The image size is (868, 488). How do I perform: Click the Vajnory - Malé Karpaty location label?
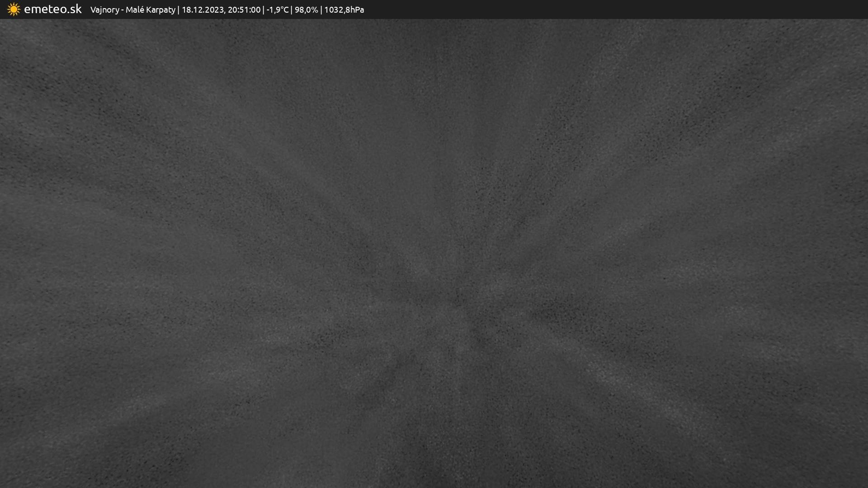coord(132,9)
